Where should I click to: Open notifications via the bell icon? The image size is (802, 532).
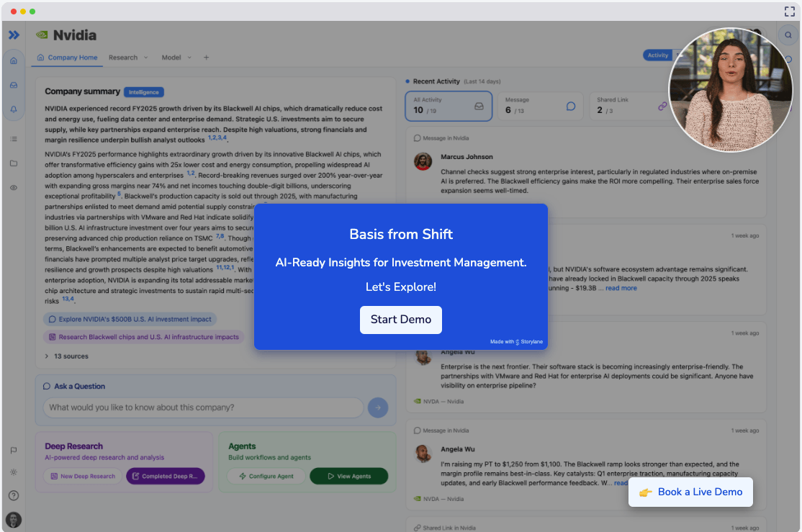[x=13, y=109]
